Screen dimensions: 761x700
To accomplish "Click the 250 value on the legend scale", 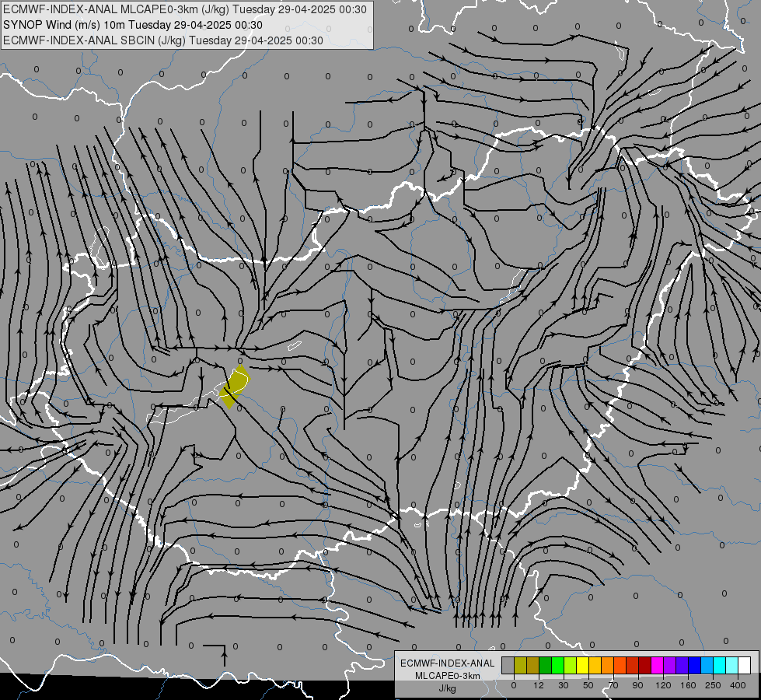I will [713, 685].
